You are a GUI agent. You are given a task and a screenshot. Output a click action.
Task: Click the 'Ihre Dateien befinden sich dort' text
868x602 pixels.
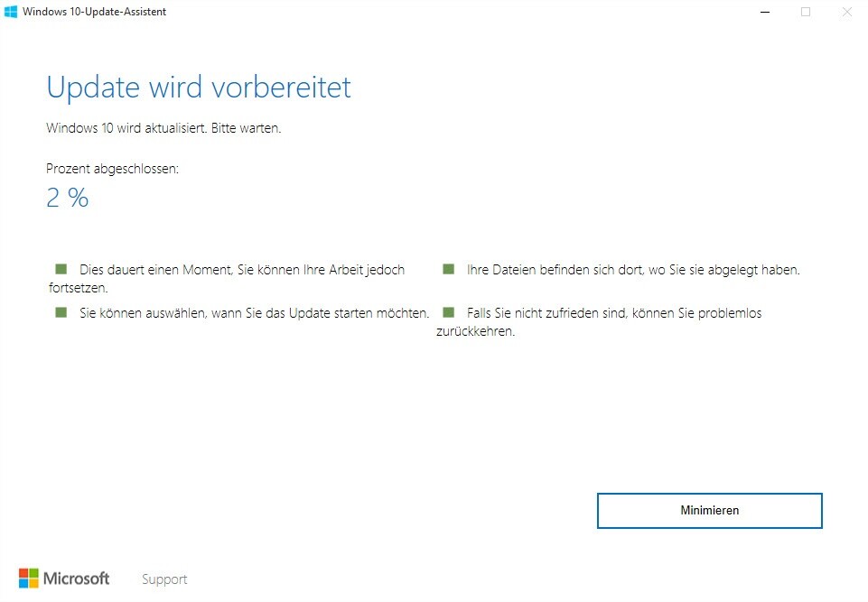pyautogui.click(x=633, y=270)
